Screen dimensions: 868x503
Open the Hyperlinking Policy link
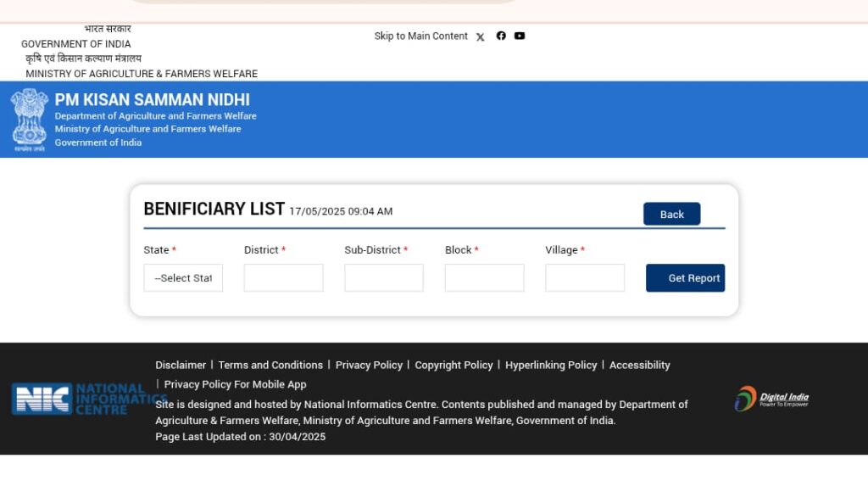click(551, 365)
